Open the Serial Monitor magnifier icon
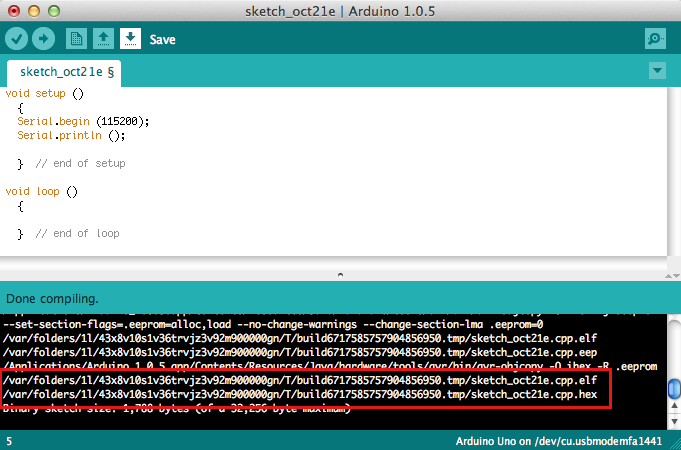The image size is (681, 450). coord(655,39)
